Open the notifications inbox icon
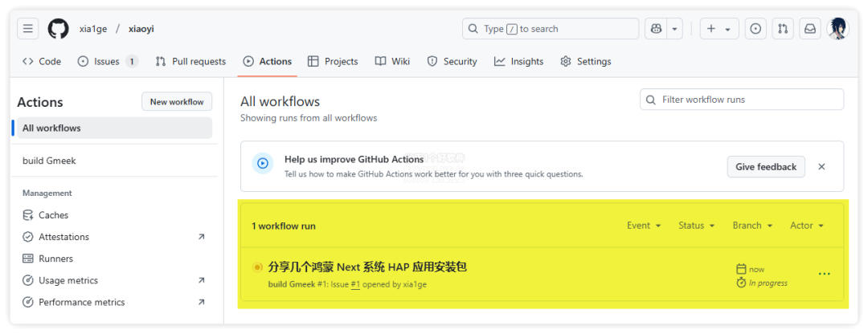This screenshot has width=868, height=334. coord(810,29)
